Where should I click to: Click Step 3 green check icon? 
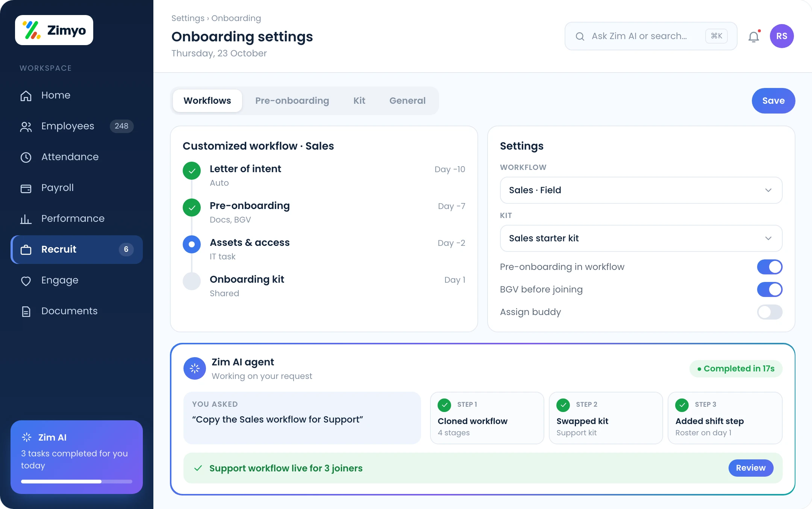pos(682,405)
